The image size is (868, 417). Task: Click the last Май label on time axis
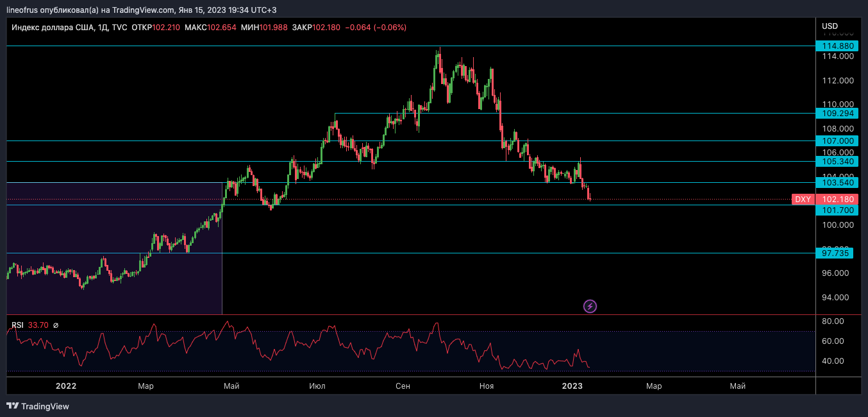737,386
